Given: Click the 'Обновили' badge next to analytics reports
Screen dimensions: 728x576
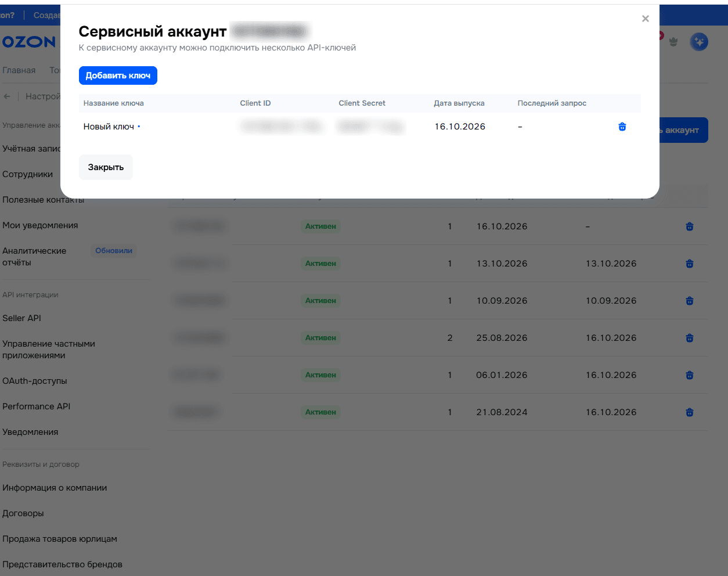Looking at the screenshot, I should coord(114,251).
